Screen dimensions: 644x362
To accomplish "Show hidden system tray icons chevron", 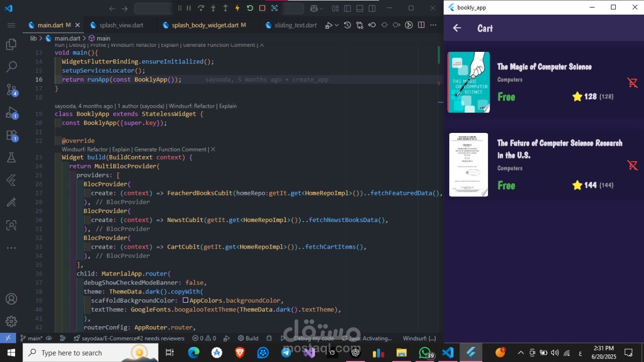I will [521, 353].
